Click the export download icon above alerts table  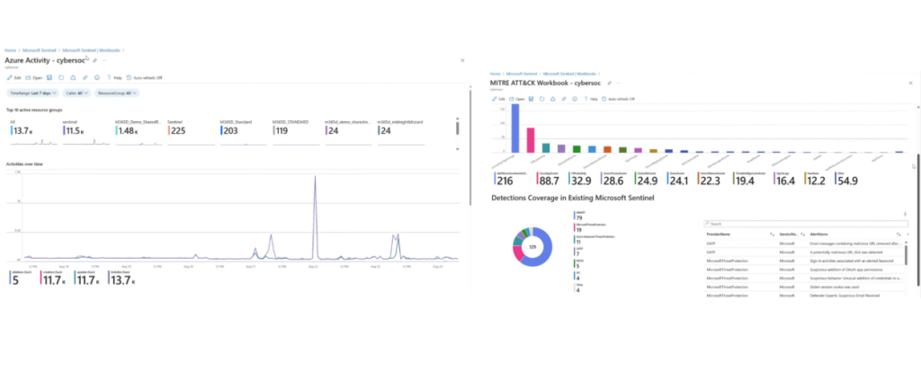tap(905, 214)
